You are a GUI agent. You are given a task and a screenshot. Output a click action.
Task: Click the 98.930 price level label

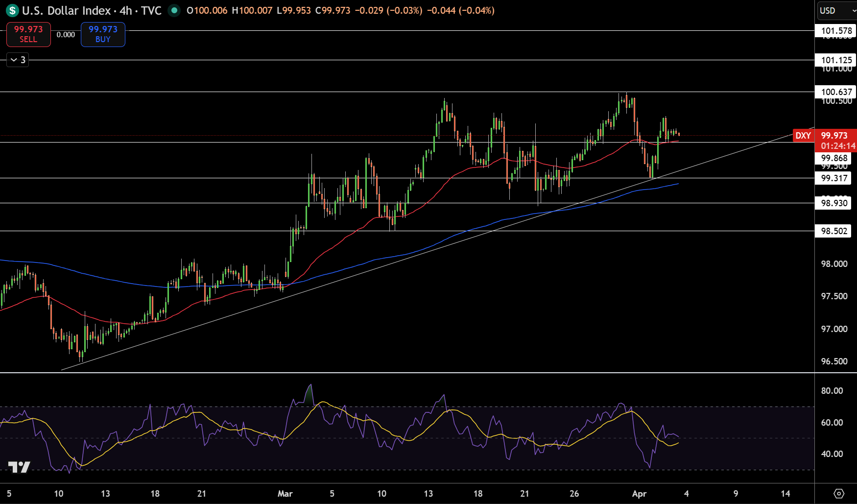(x=833, y=203)
